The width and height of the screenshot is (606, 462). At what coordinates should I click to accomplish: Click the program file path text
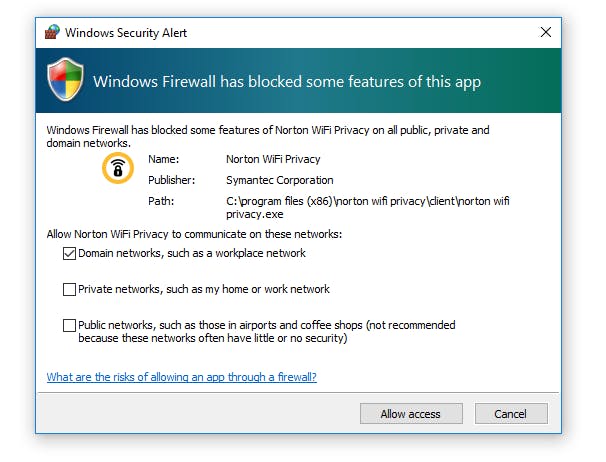click(x=367, y=207)
